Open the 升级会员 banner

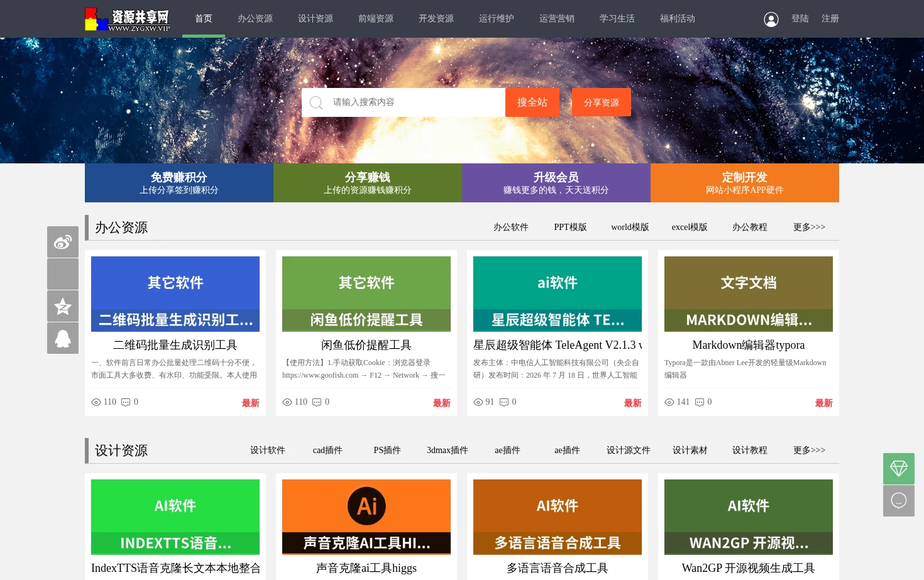tap(556, 183)
